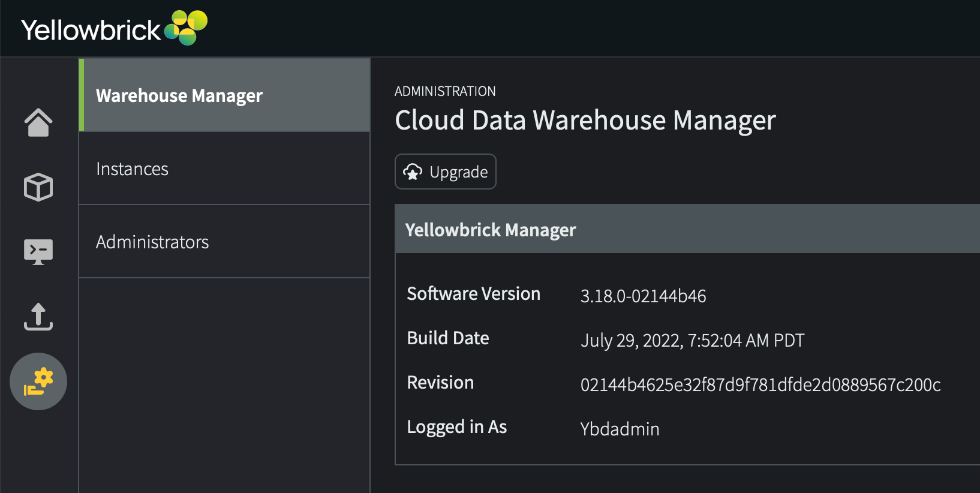Select the administration gear icon in the sidebar

(x=38, y=381)
